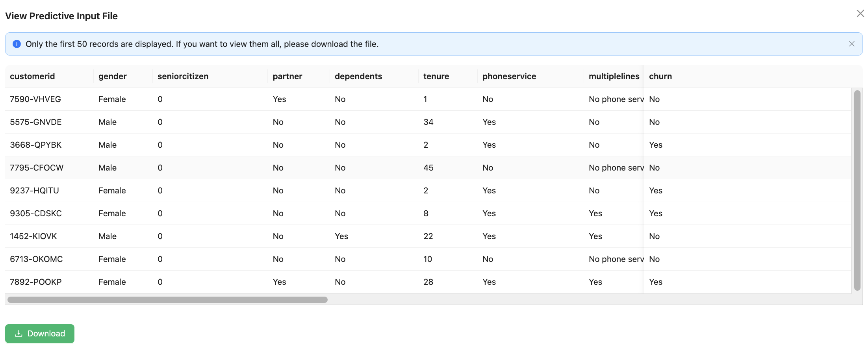Click the customerid column header
The image size is (868, 349).
[32, 76]
